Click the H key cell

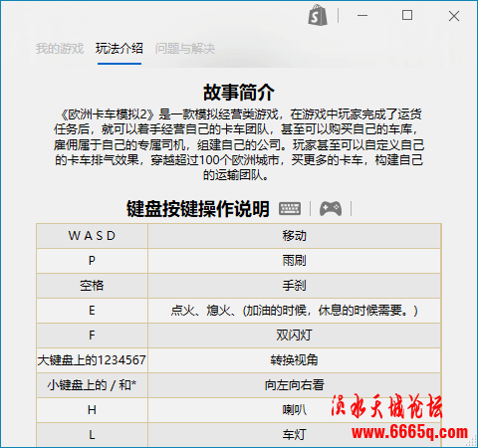(92, 410)
